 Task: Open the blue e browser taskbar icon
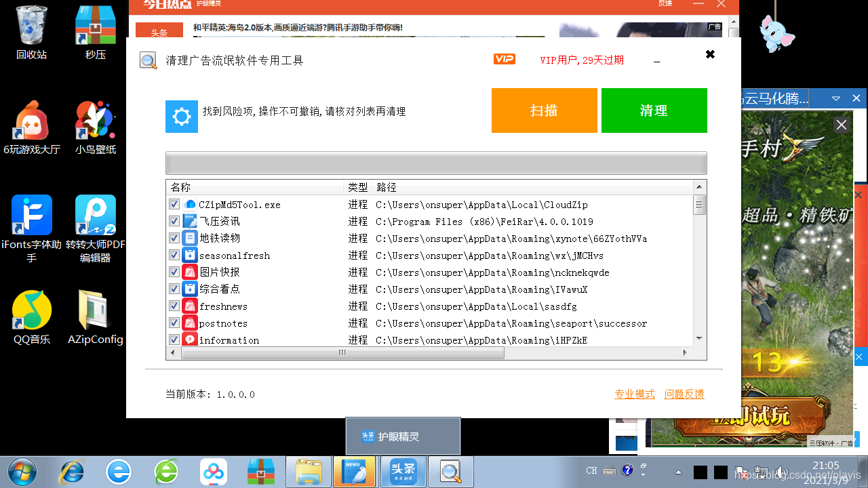(x=118, y=472)
